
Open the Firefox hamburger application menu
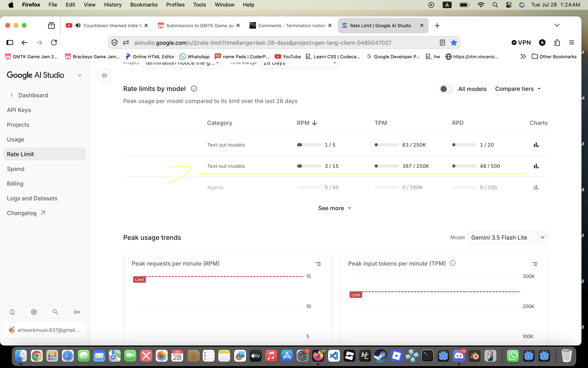[x=571, y=43]
